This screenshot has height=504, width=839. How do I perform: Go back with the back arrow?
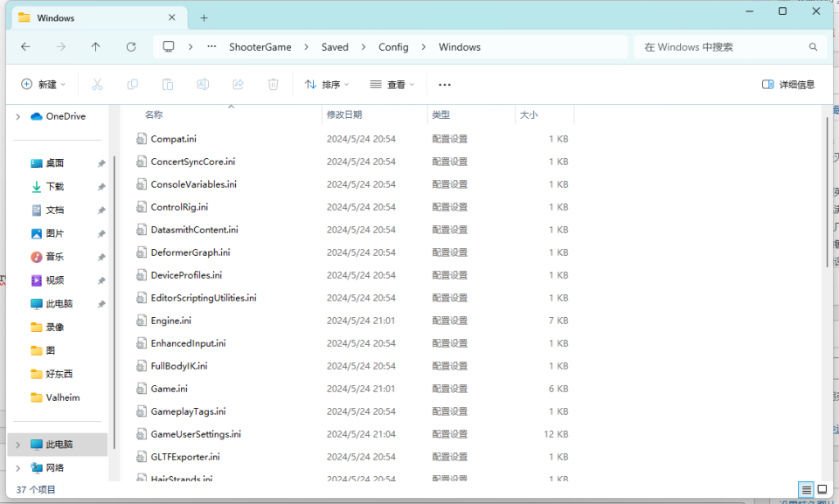25,47
